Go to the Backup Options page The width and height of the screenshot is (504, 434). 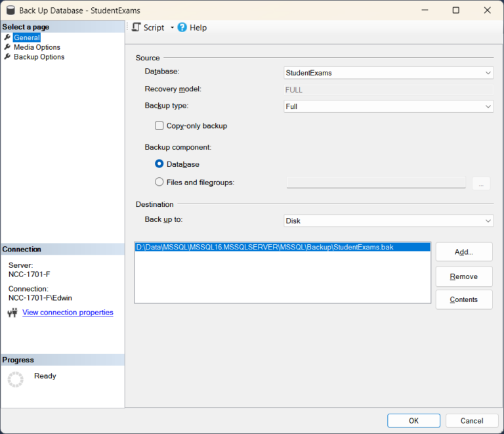[39, 57]
